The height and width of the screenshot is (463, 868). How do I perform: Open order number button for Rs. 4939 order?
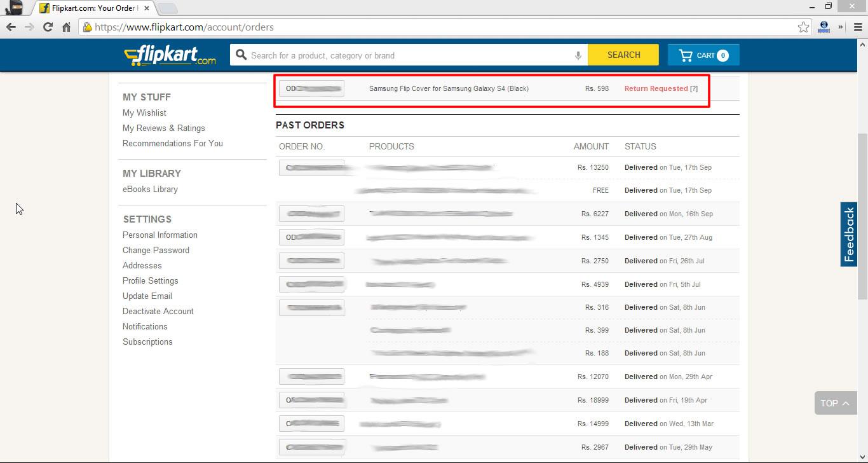[311, 284]
